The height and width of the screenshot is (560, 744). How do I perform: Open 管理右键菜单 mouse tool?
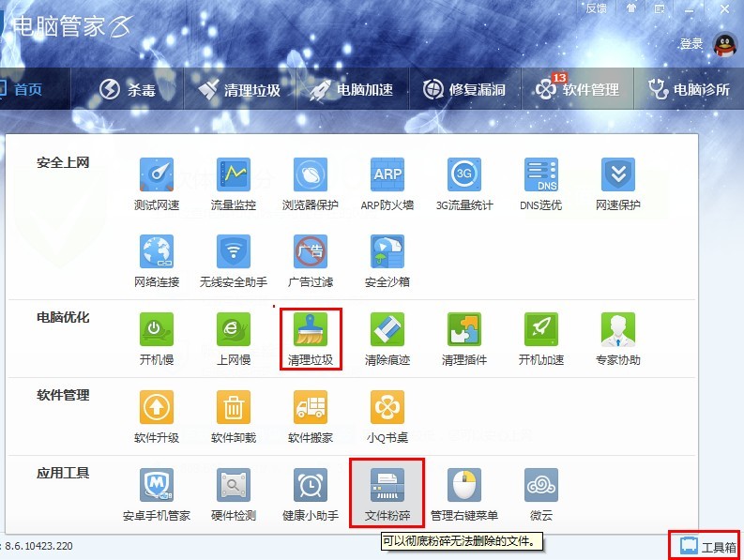(x=464, y=494)
